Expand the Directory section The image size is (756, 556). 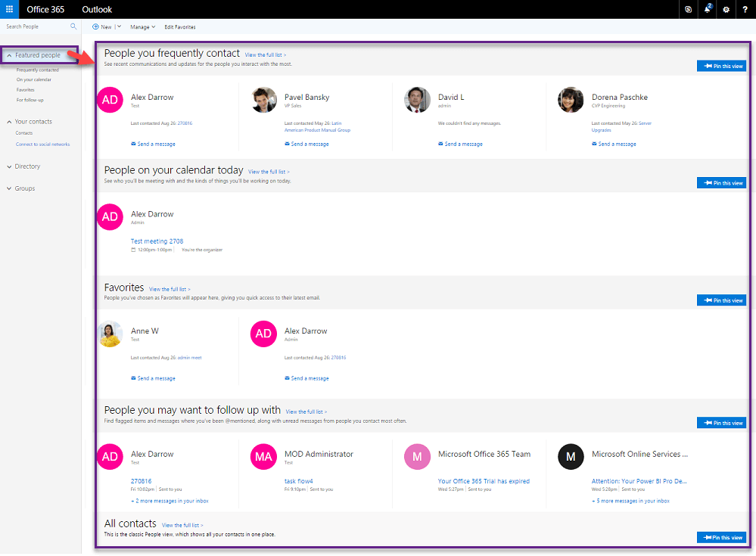(27, 166)
